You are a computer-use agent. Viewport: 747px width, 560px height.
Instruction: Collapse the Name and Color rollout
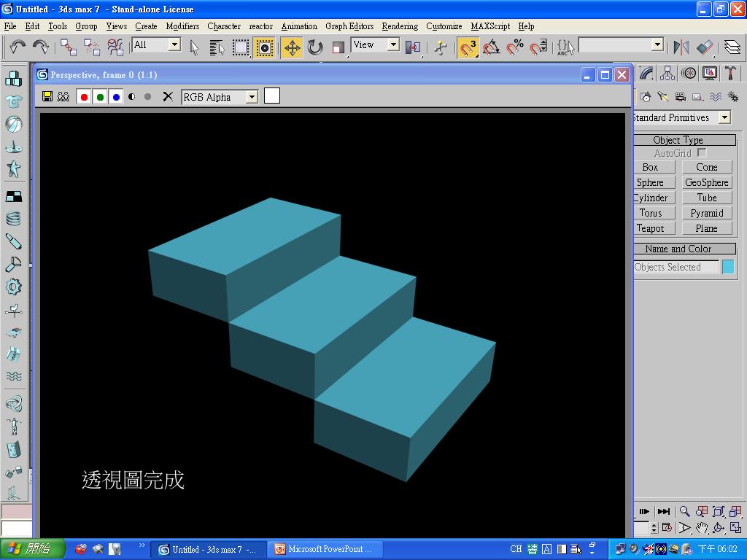click(x=684, y=249)
